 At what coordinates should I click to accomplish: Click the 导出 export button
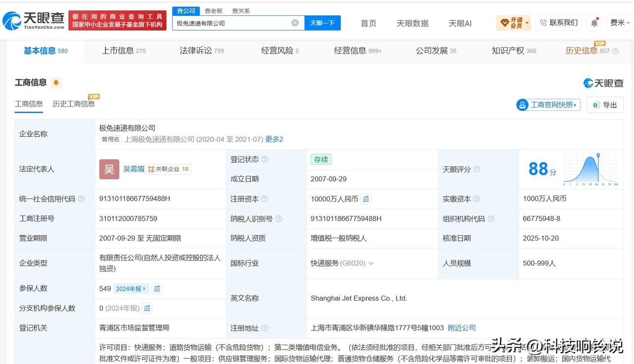click(605, 105)
